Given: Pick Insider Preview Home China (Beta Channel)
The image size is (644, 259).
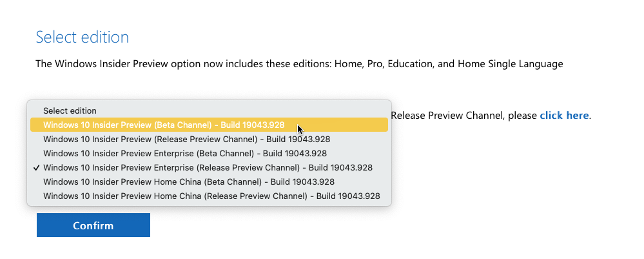Looking at the screenshot, I should tap(188, 181).
